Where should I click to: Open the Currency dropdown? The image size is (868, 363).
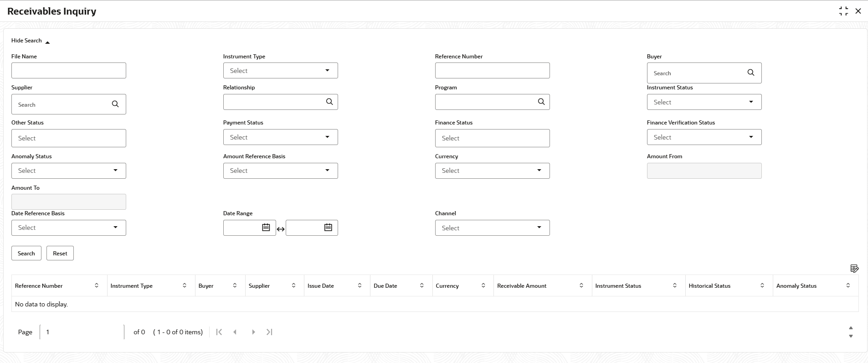[492, 171]
